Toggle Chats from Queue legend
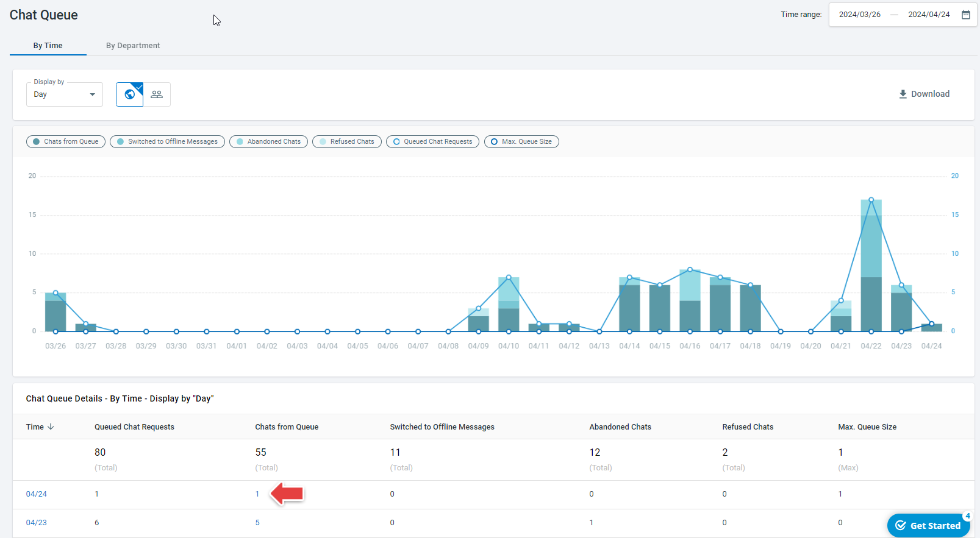The height and width of the screenshot is (538, 980). click(x=66, y=141)
